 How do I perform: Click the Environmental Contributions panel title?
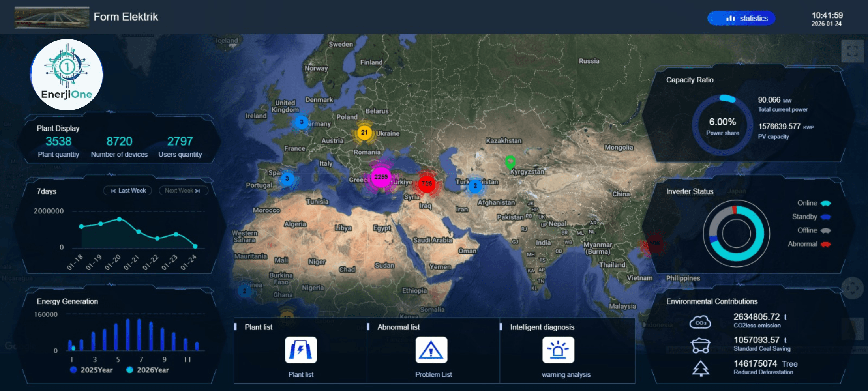coord(712,301)
